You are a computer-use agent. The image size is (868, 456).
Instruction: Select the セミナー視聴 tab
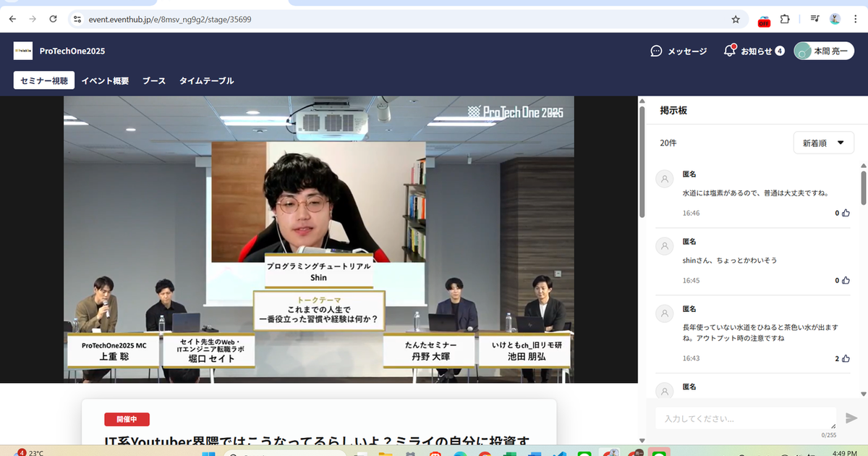[44, 80]
